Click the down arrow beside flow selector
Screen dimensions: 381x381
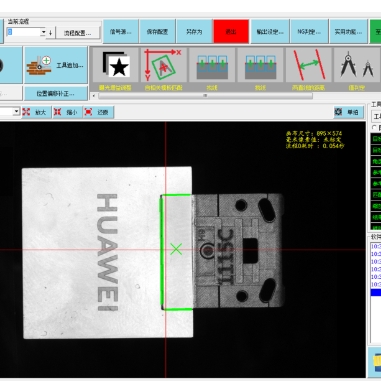pyautogui.click(x=51, y=33)
